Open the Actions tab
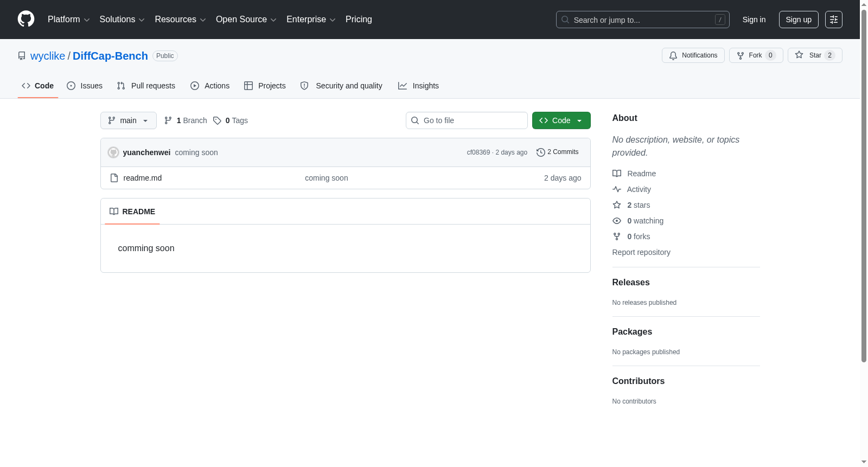 coord(210,86)
